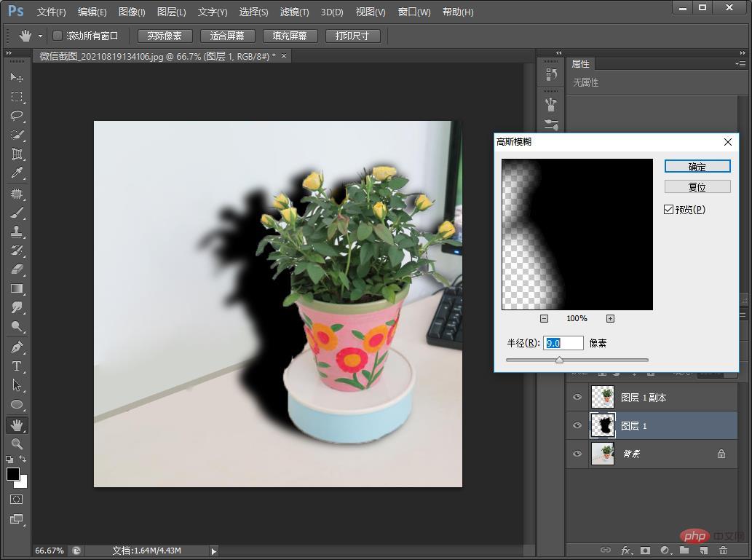Select the Zoom tool in toolbox
This screenshot has width=752, height=560.
click(17, 444)
